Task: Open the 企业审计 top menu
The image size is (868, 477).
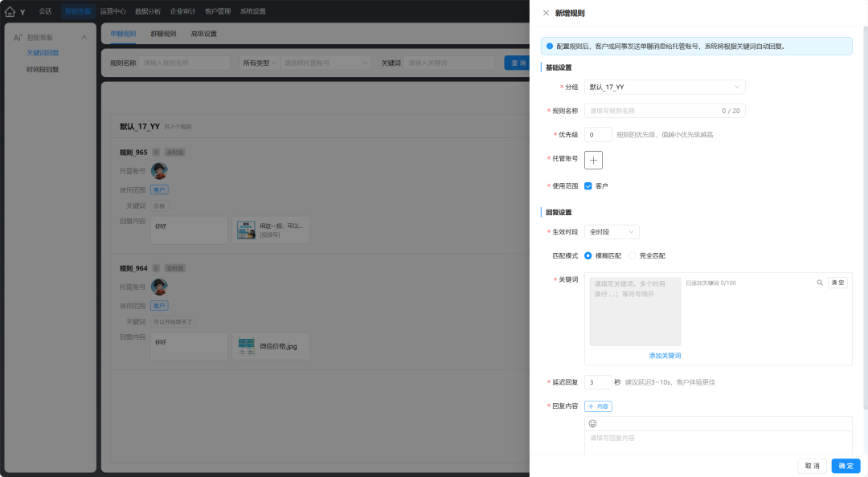Action: (x=182, y=11)
